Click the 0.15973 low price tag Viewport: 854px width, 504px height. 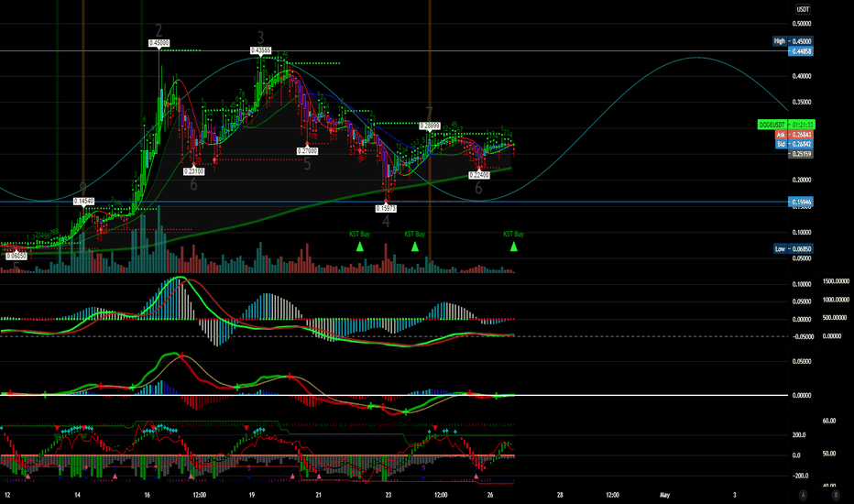386,208
